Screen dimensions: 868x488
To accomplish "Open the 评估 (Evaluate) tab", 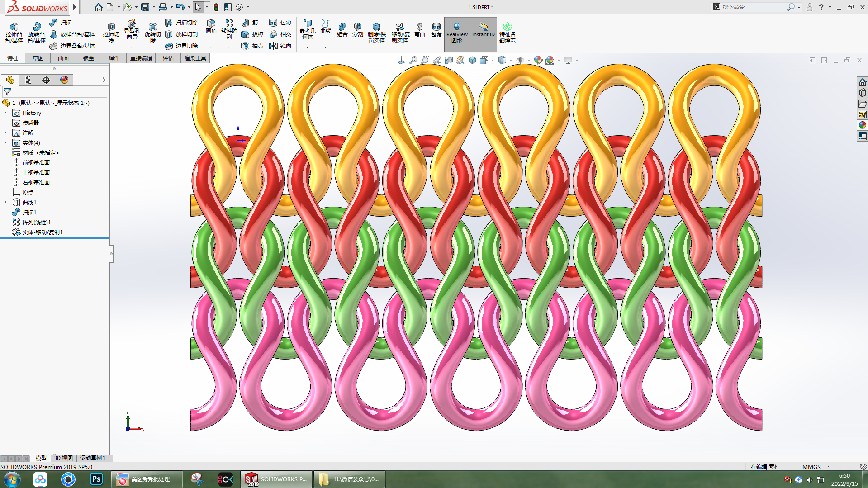I will [168, 58].
